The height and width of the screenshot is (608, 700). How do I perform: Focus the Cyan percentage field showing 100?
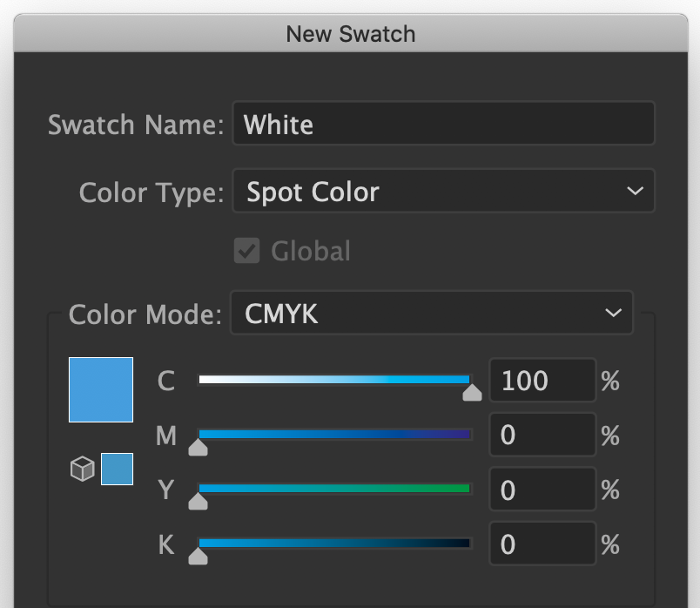pos(542,381)
